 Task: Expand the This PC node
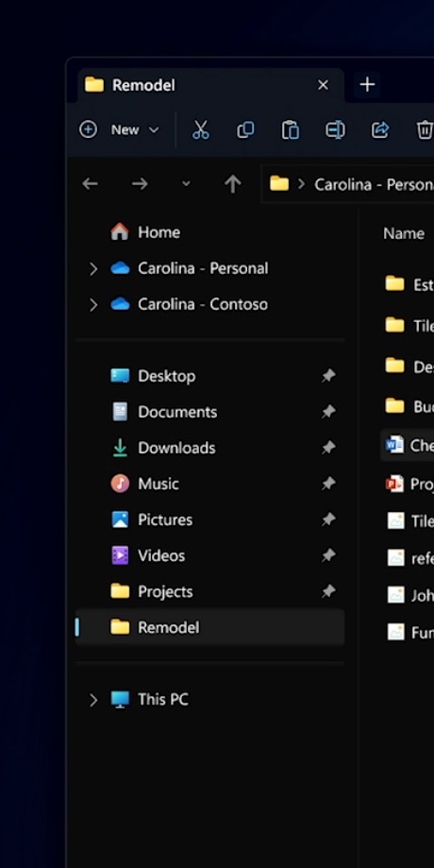tap(93, 700)
